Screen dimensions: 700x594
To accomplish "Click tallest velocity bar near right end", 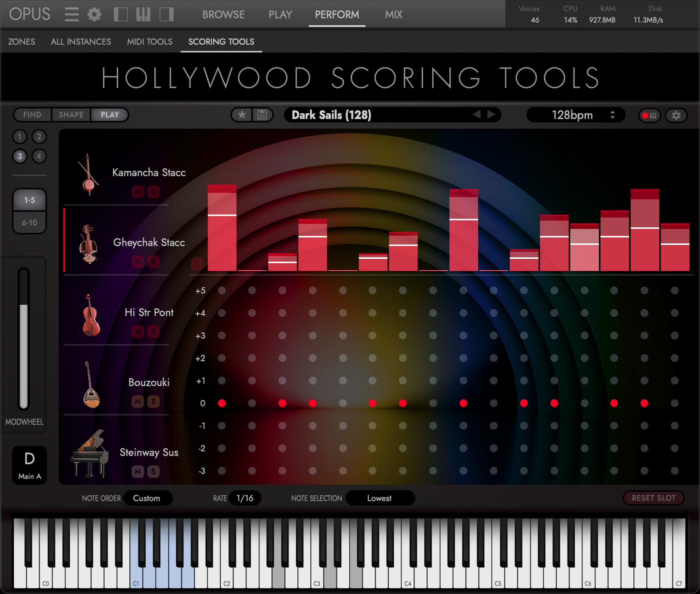I will (644, 230).
